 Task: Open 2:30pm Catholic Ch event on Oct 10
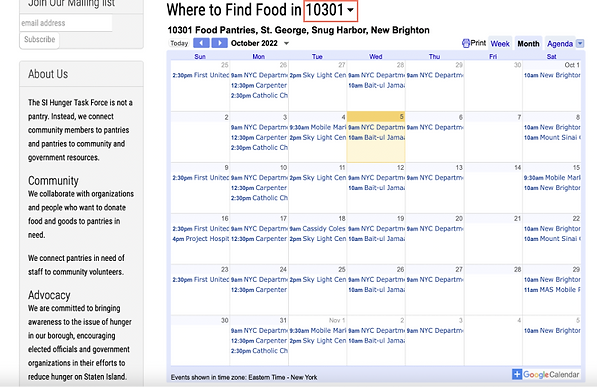pyautogui.click(x=259, y=198)
